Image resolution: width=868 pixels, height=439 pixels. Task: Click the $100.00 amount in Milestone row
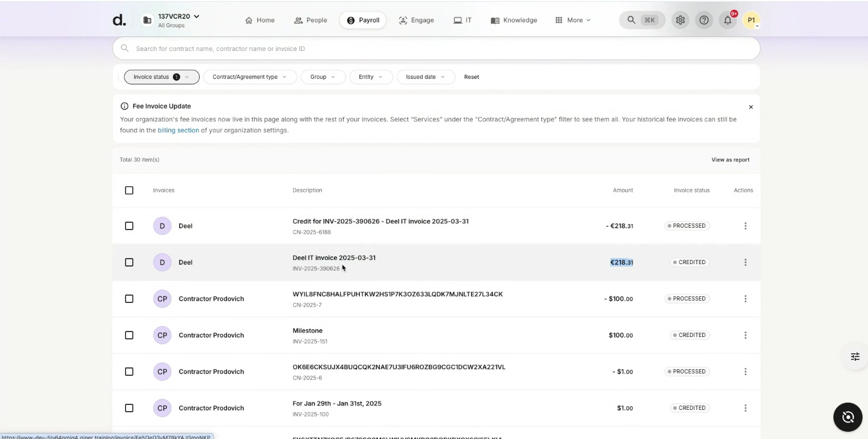click(x=621, y=335)
